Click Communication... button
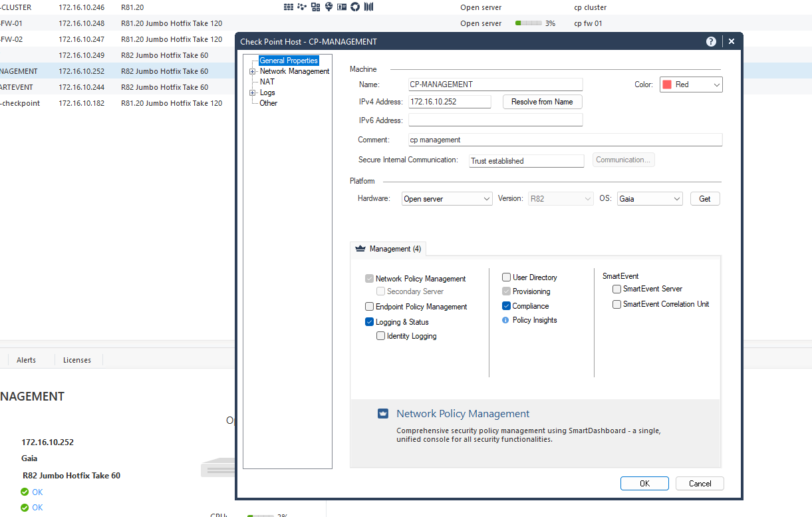Viewport: 812px width, 517px height. [623, 160]
